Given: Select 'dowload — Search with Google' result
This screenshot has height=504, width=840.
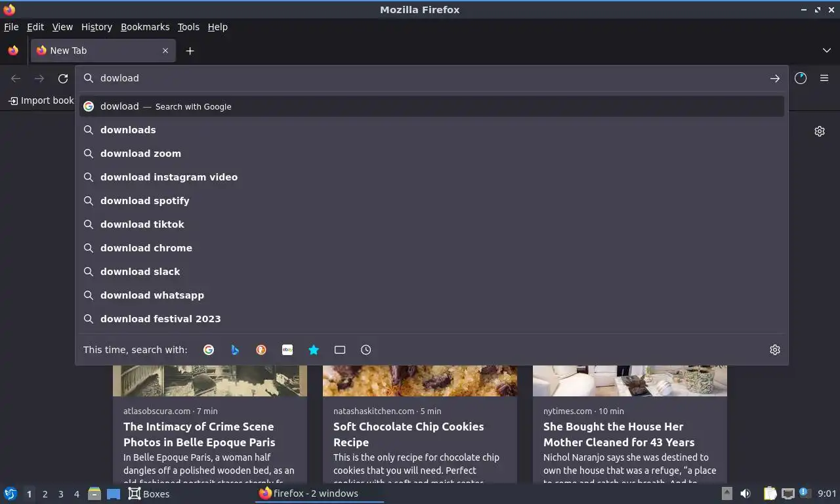Looking at the screenshot, I should (x=432, y=106).
